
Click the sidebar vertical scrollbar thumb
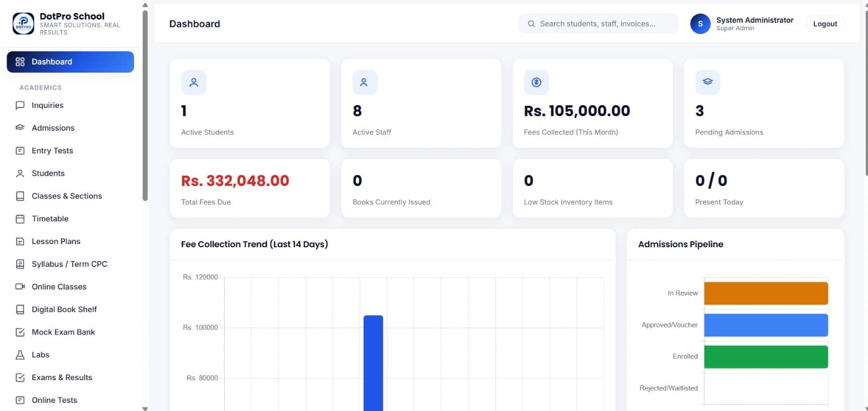(145, 105)
